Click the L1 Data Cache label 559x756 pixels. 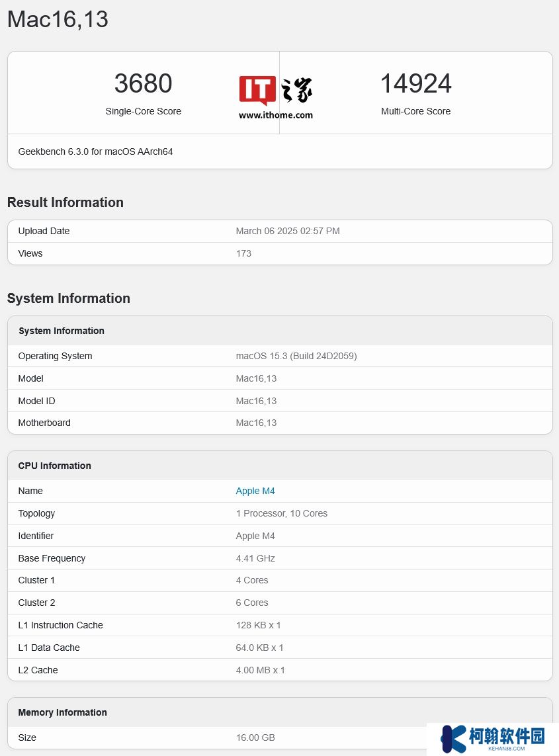click(x=49, y=648)
